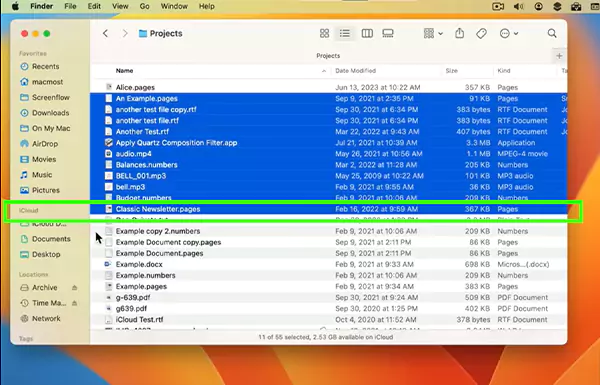600x385 pixels.
Task: Click the volume icon in menu bar
Action: click(x=518, y=7)
